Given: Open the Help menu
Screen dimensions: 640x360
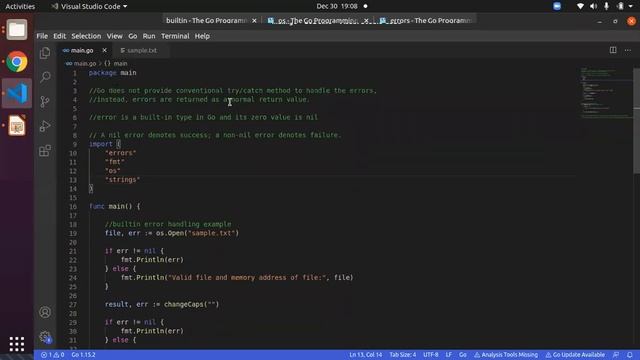Looking at the screenshot, I should point(202,36).
